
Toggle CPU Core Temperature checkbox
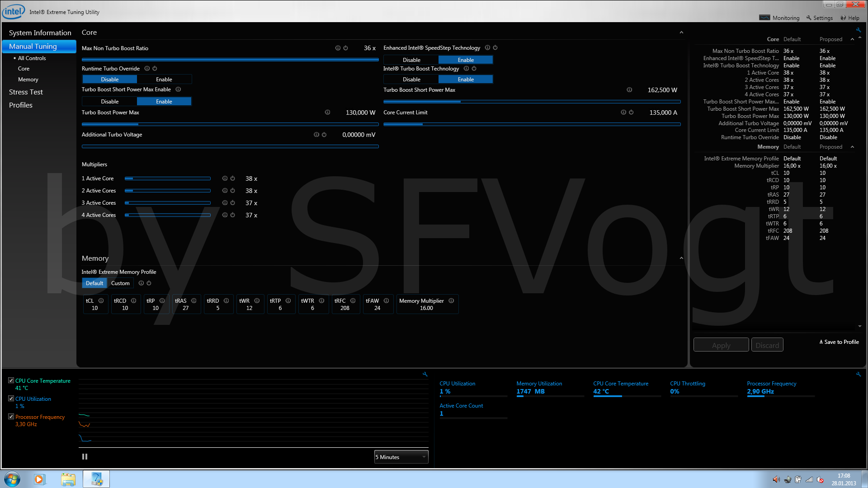click(x=11, y=380)
